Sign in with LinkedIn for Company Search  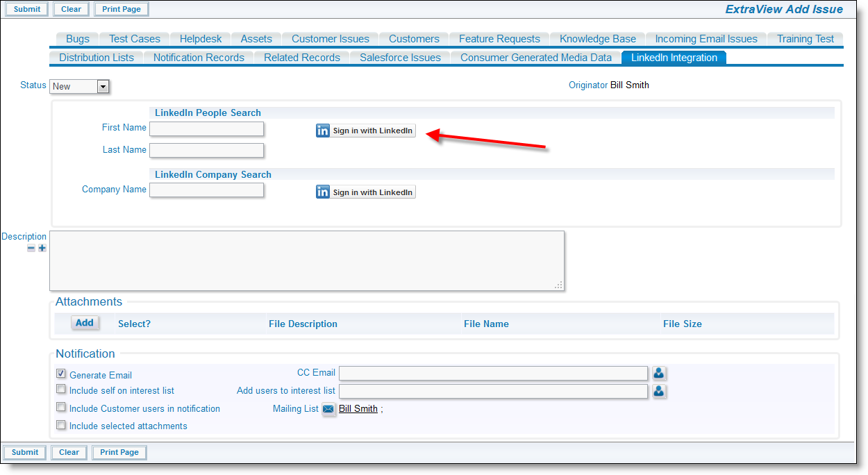pos(366,192)
